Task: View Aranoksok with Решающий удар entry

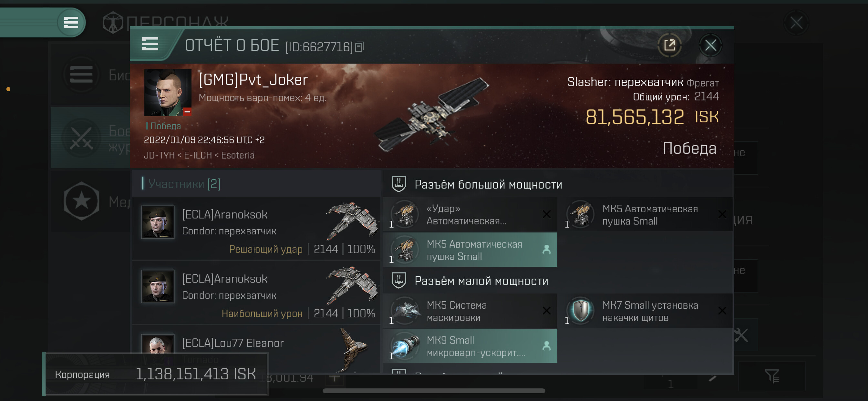Action: point(256,228)
